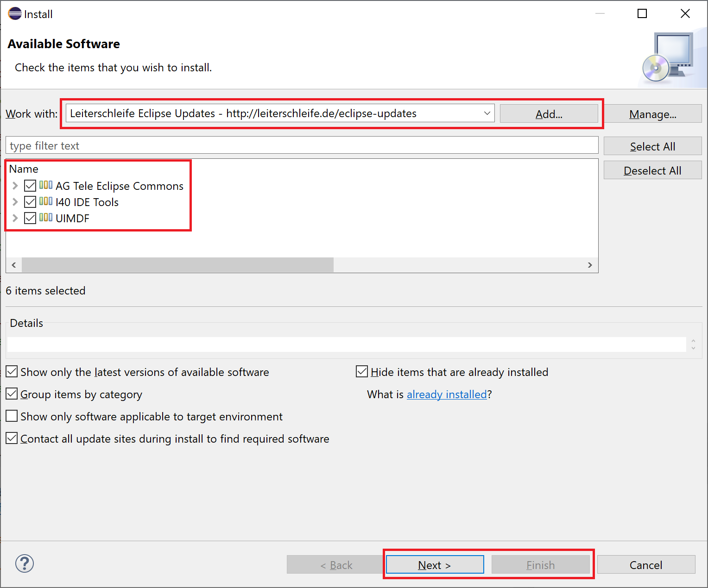Click the '6 items selected' status text

pos(45,291)
